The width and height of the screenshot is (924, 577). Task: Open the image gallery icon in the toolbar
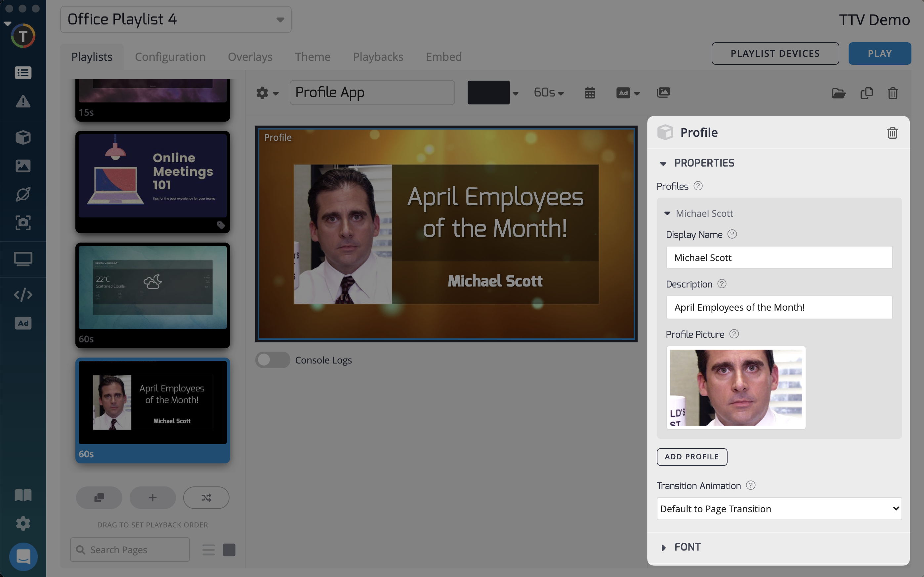coord(663,92)
